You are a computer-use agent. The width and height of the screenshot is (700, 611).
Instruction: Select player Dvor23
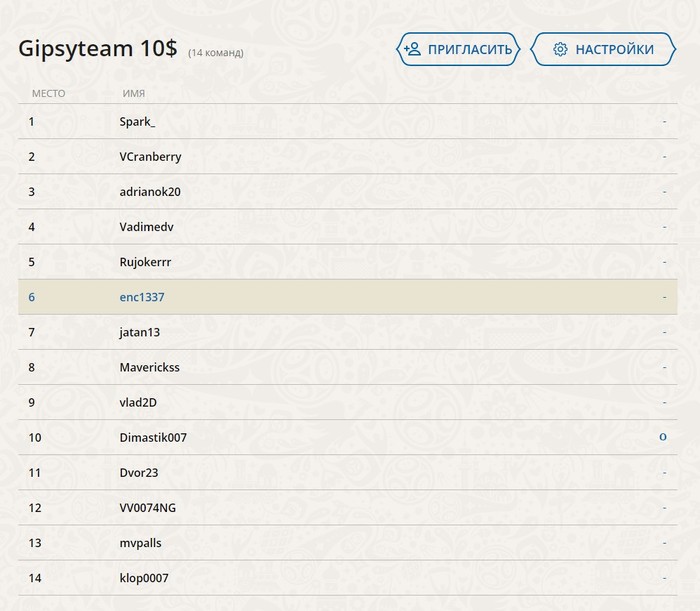click(x=348, y=473)
